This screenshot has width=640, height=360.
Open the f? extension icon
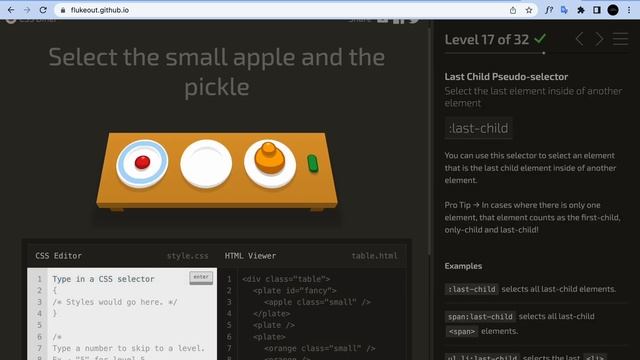pos(549,10)
